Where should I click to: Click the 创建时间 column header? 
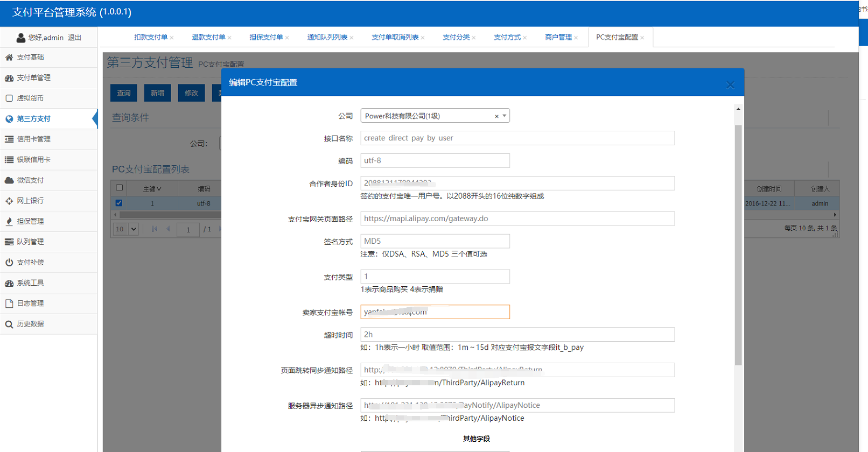click(769, 189)
